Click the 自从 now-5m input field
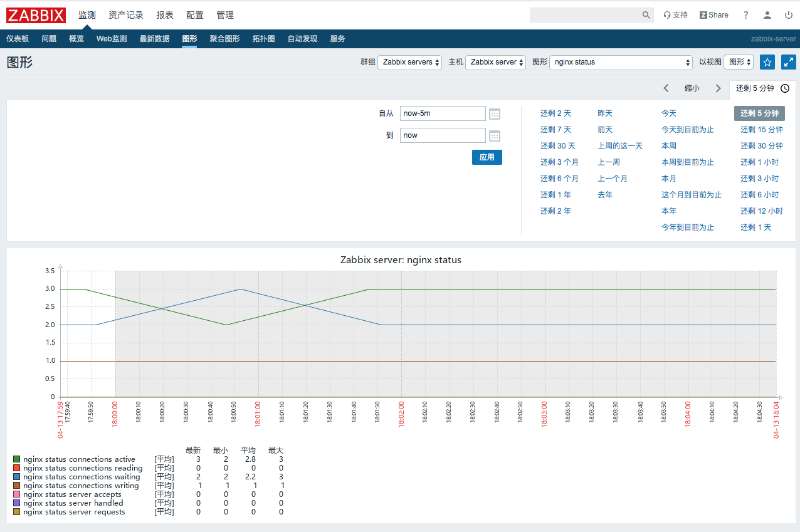This screenshot has height=532, width=800. click(x=442, y=113)
